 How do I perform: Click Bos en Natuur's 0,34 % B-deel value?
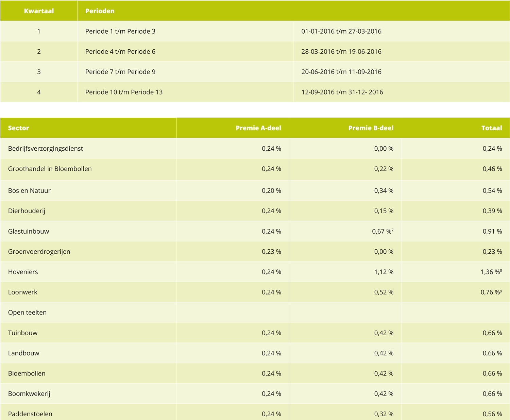click(x=384, y=191)
